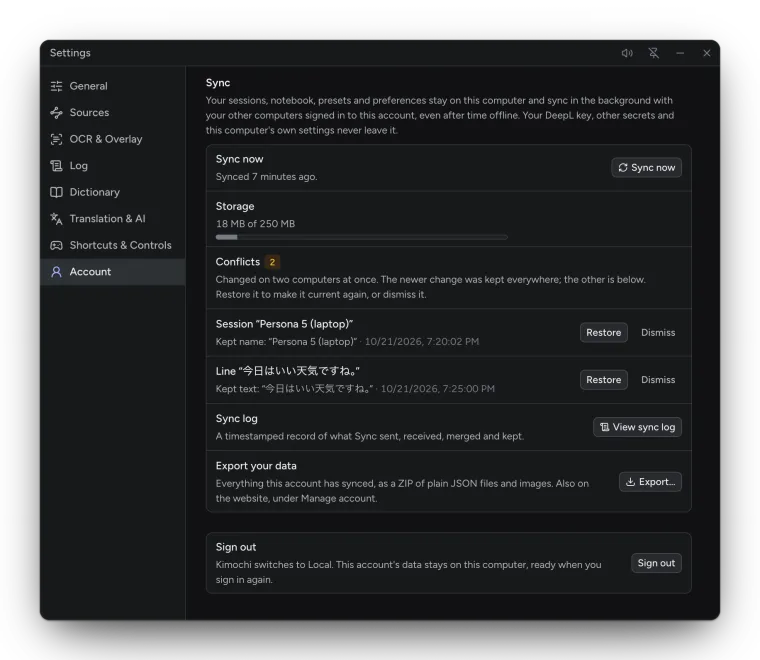Switch to OCR & Overlay settings
Image resolution: width=760 pixels, height=660 pixels.
click(x=112, y=140)
